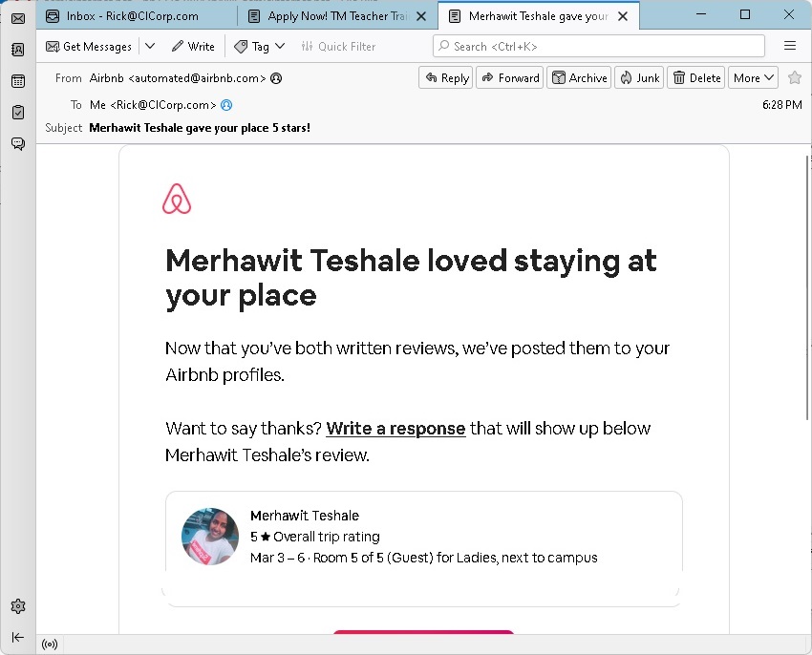Click the message pane vertical scrollbar
Image resolution: width=812 pixels, height=655 pixels.
(807, 288)
